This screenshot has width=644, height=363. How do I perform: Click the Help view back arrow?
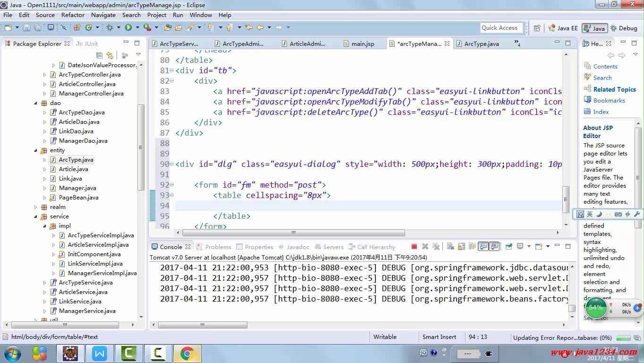click(611, 55)
